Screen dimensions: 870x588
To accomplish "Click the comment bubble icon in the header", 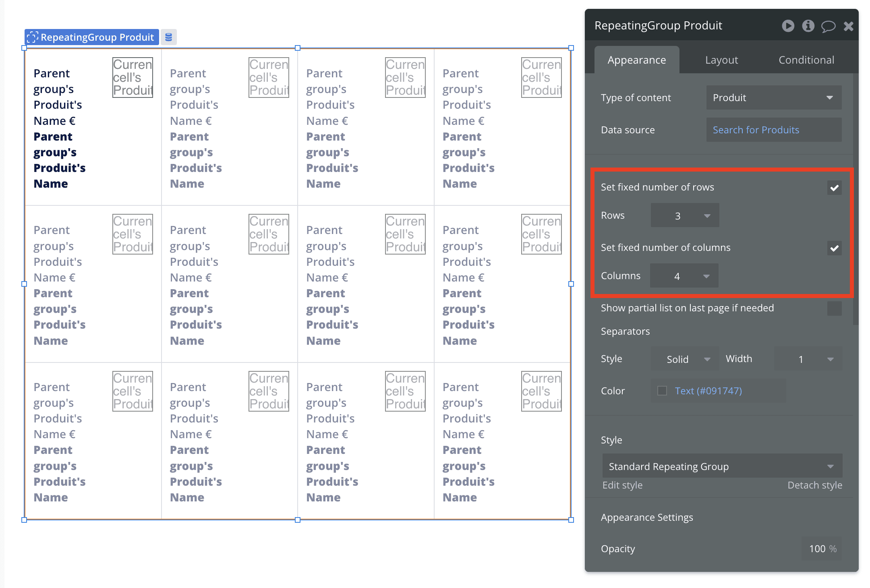I will pos(828,27).
